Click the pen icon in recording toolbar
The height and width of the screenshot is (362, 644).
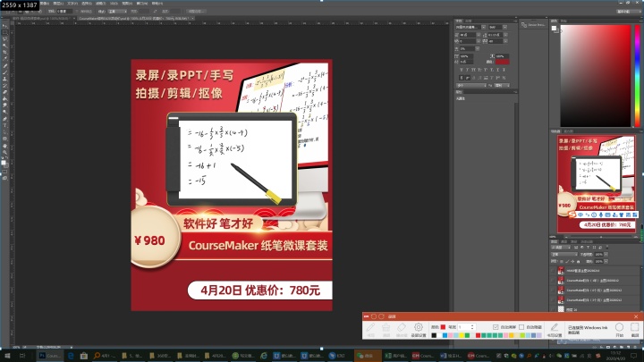pos(370,327)
